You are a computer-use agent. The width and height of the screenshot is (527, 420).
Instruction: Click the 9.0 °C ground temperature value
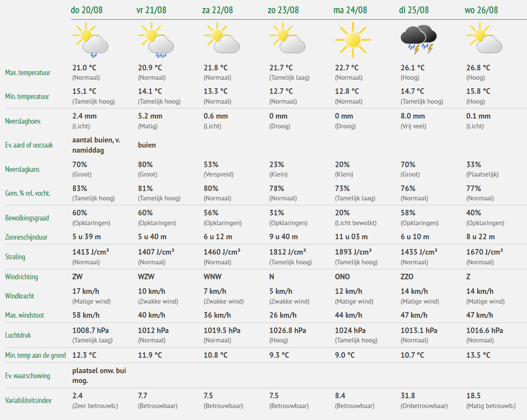(345, 355)
